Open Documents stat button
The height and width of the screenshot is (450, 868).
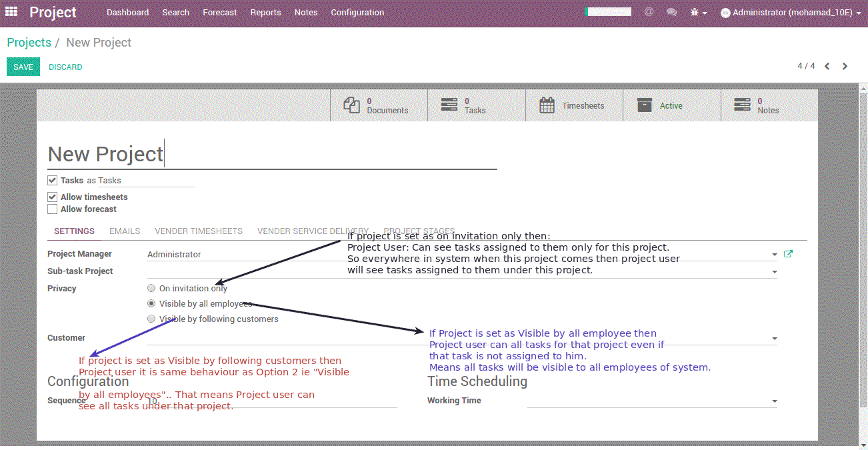click(x=379, y=105)
